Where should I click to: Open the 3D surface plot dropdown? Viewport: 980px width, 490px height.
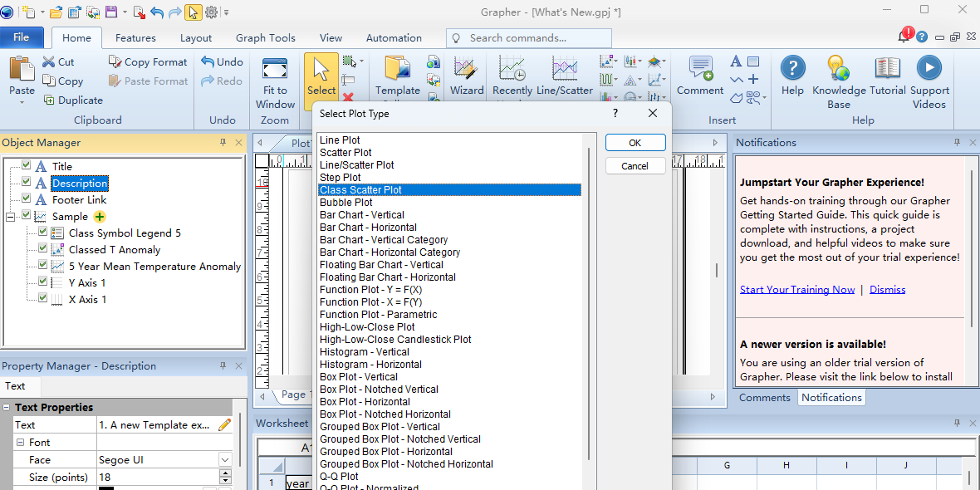(664, 61)
